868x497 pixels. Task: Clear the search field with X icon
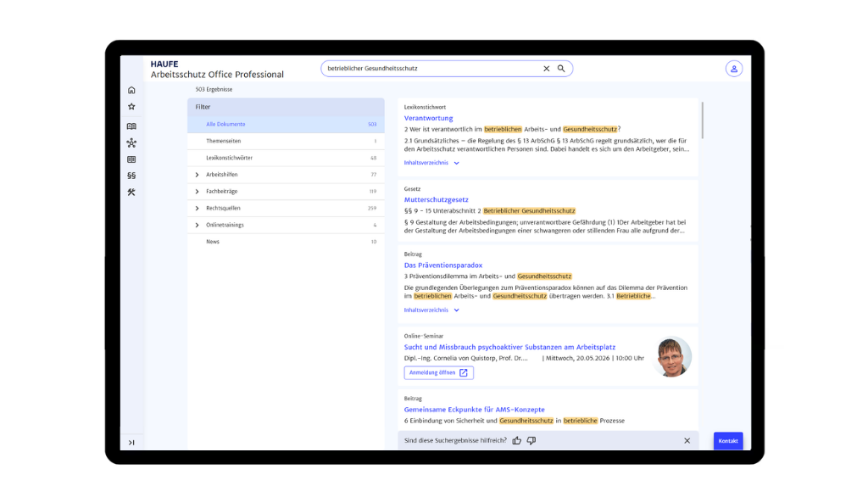click(546, 69)
